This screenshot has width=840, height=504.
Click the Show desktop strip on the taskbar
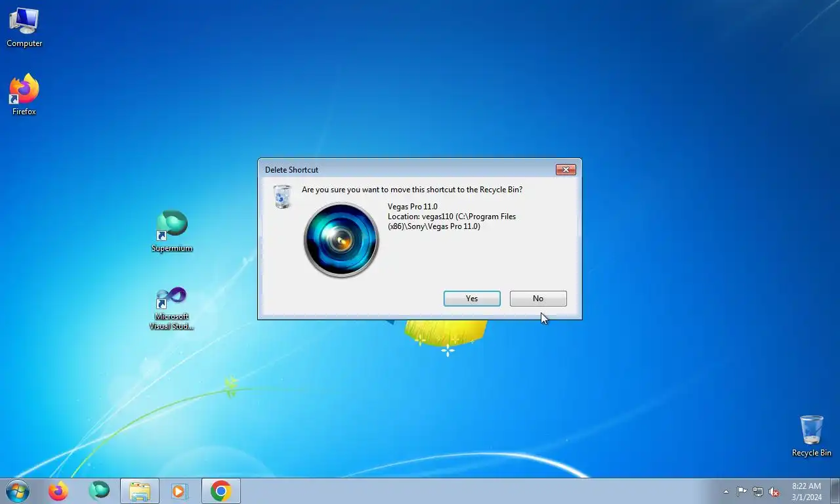pos(835,491)
